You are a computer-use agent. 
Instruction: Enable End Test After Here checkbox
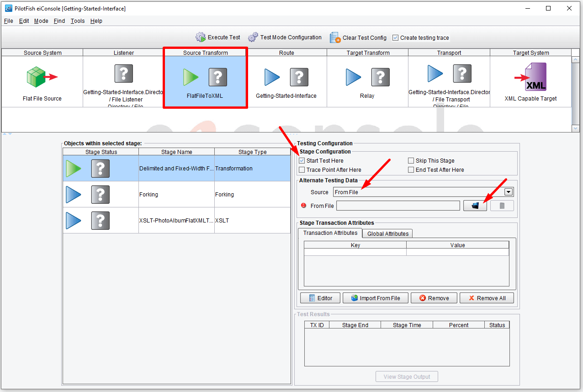(411, 170)
